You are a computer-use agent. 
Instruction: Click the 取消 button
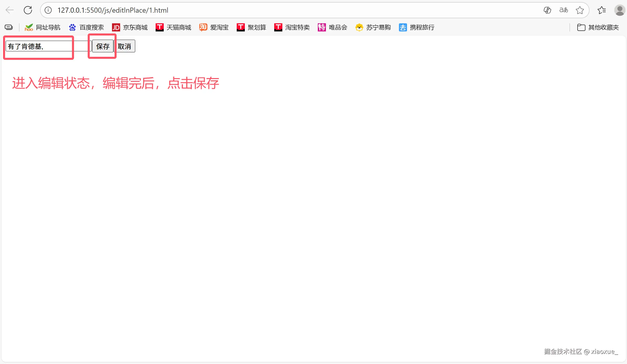click(x=125, y=46)
